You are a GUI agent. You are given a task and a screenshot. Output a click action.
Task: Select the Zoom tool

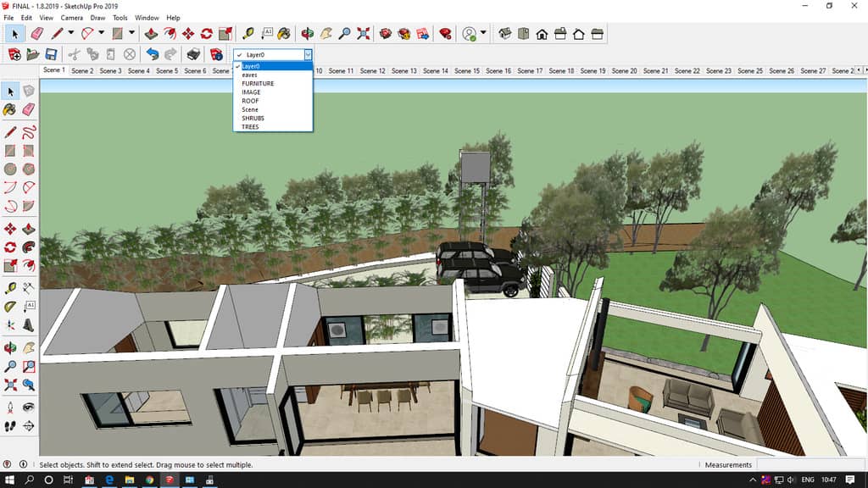pos(346,34)
